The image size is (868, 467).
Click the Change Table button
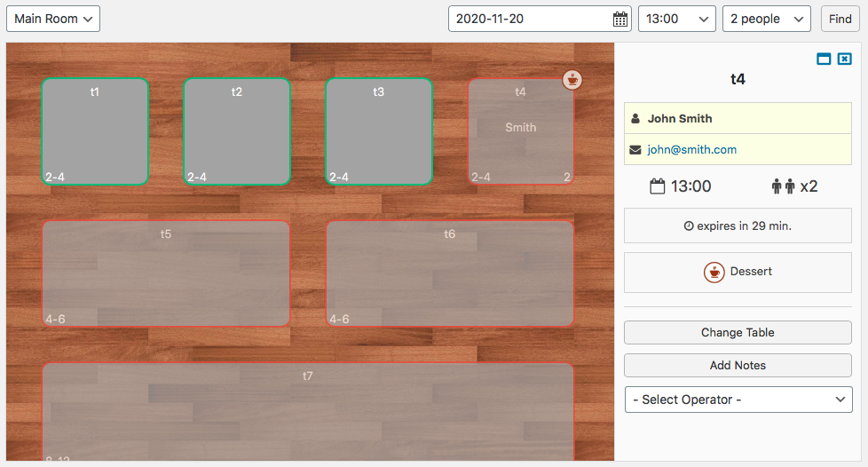738,332
